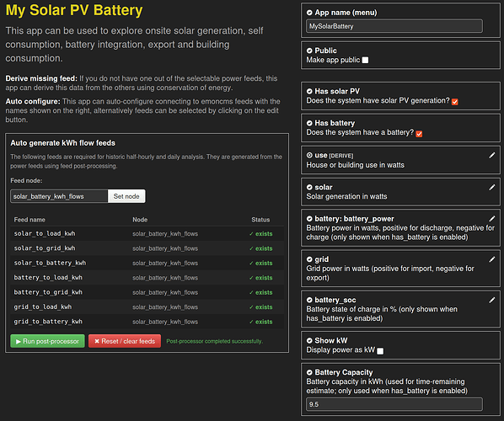The image size is (504, 421).
Task: Focus the Feed node input field
Action: click(59, 196)
